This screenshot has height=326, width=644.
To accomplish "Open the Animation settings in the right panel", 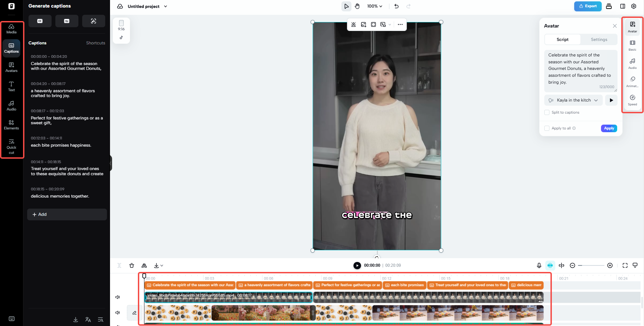I will (632, 81).
